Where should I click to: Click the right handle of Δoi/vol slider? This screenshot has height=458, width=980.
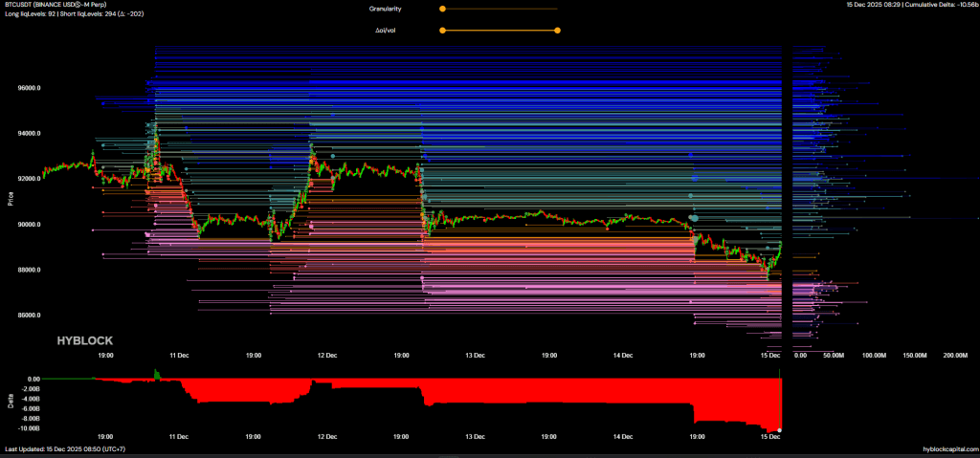pyautogui.click(x=557, y=30)
